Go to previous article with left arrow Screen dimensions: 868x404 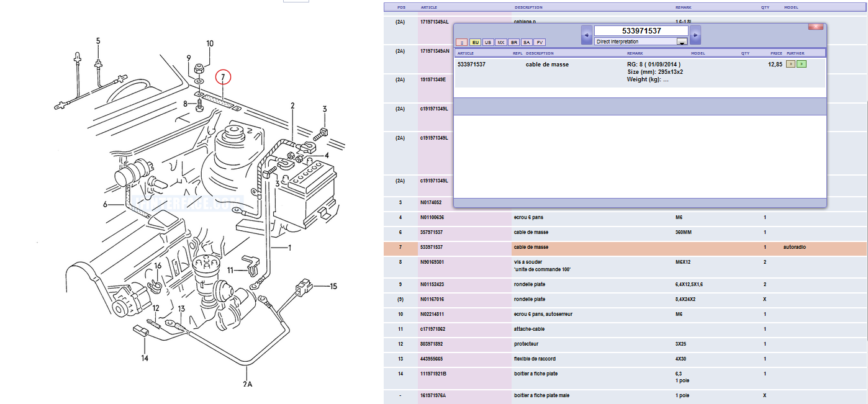pos(587,35)
